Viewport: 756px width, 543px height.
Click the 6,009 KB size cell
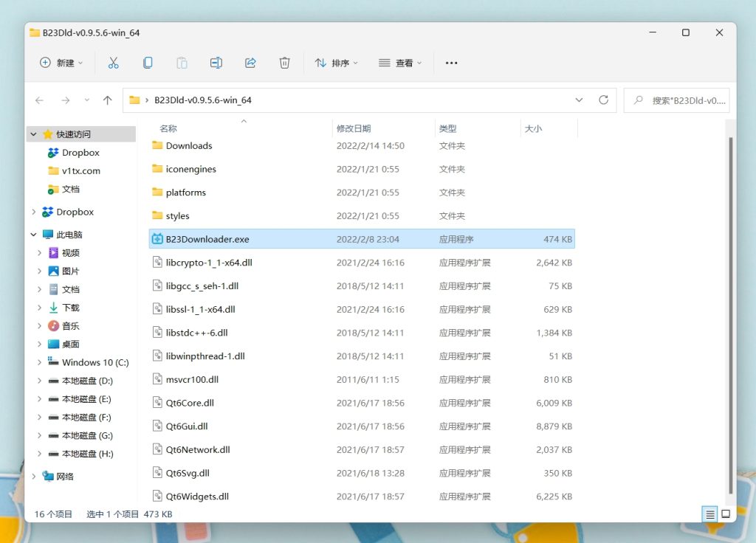pos(554,403)
